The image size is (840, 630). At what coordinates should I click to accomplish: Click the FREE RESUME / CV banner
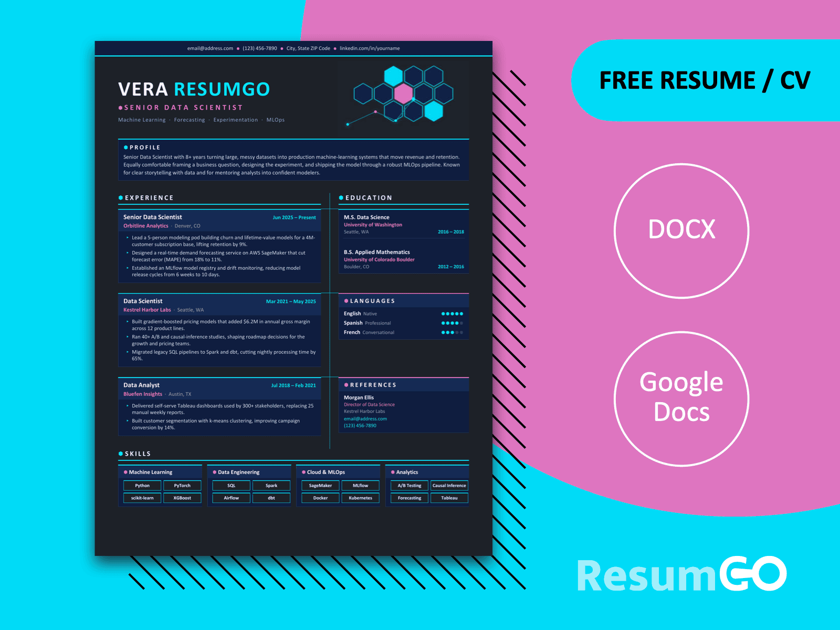pyautogui.click(x=705, y=81)
